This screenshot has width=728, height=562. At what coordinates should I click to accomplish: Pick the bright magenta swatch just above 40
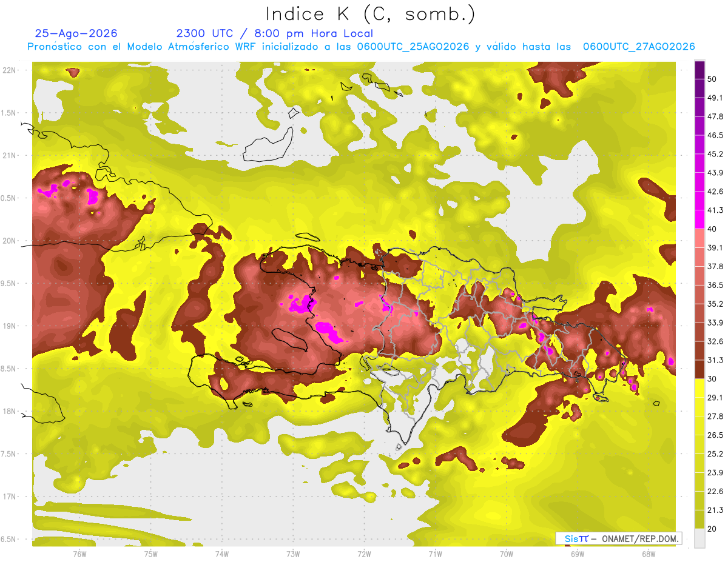click(x=700, y=219)
